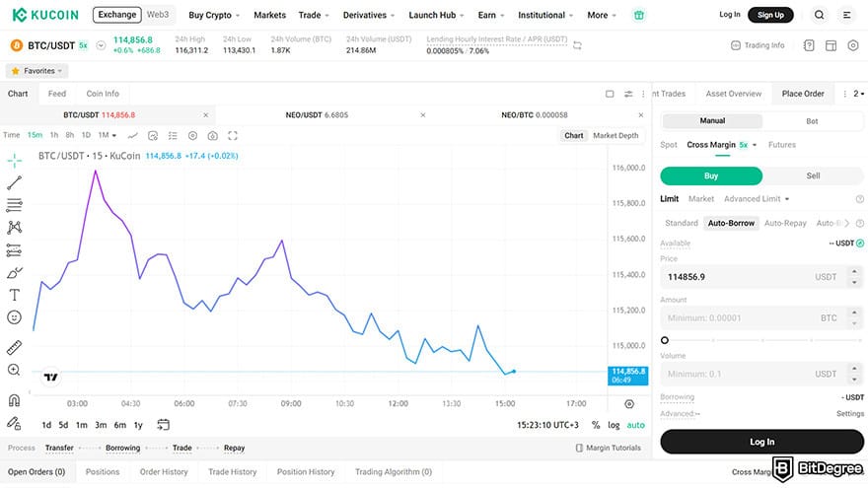The width and height of the screenshot is (868, 488).
Task: Expand the Derivatives dropdown menu
Action: (x=369, y=15)
